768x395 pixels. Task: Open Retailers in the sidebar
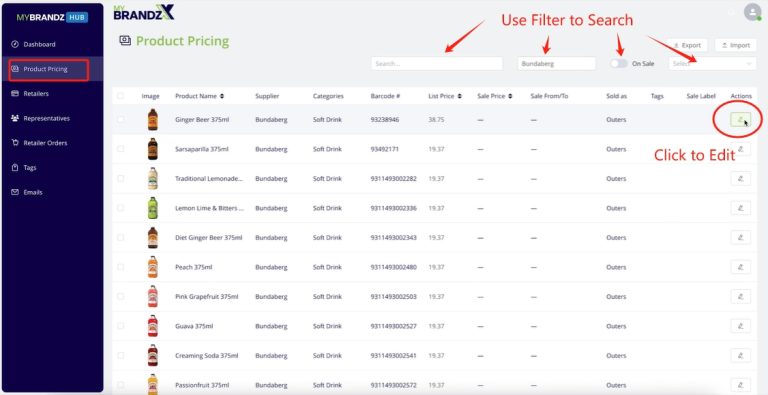click(x=36, y=93)
